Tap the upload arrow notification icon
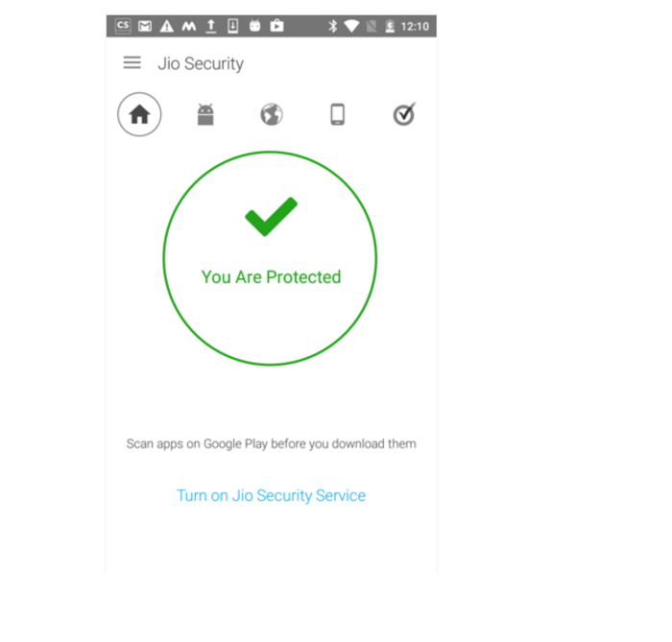 [210, 26]
